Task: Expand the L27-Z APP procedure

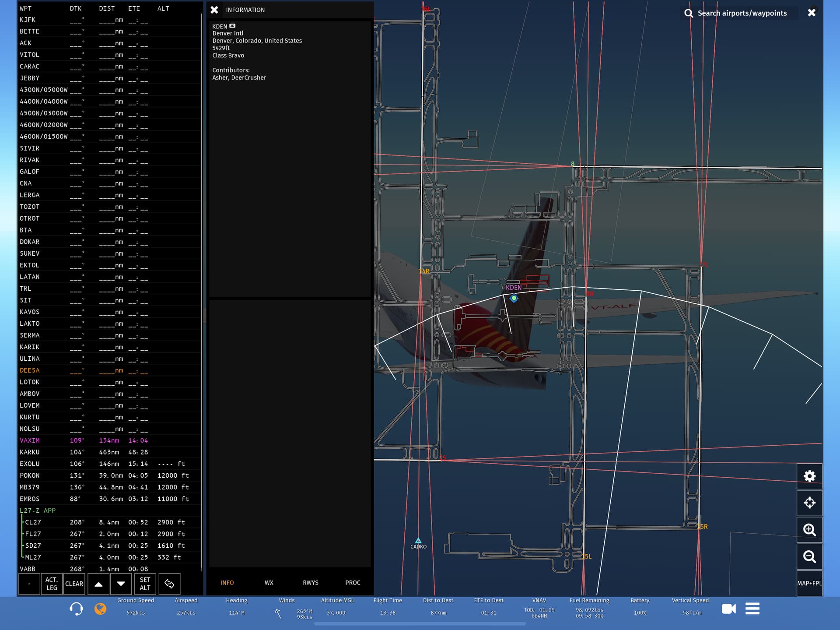Action: click(38, 510)
